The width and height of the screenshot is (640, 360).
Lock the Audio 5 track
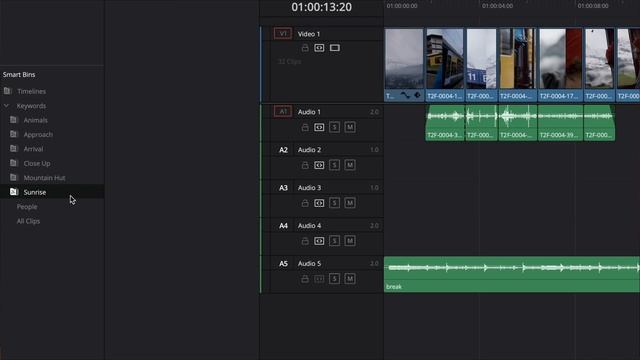point(305,279)
